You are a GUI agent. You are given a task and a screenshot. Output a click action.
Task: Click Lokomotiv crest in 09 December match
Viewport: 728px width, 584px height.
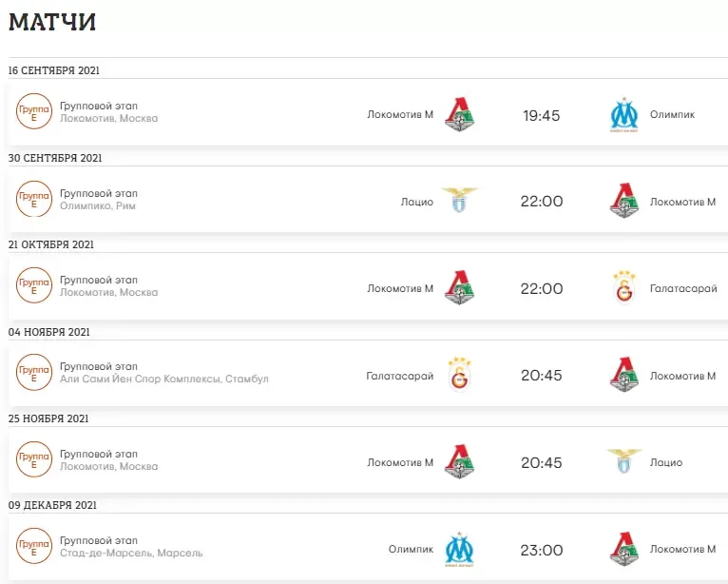[x=623, y=550]
